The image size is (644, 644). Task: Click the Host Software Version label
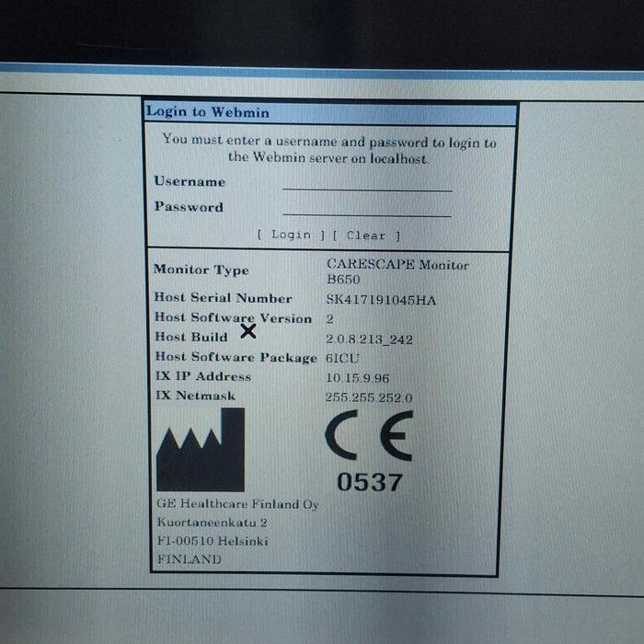(x=233, y=318)
